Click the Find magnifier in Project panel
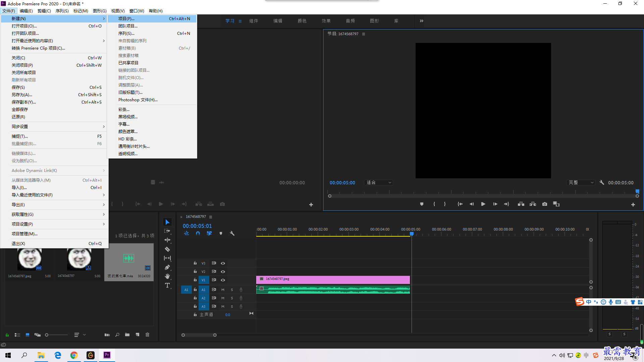This screenshot has width=644, height=362. (x=117, y=335)
